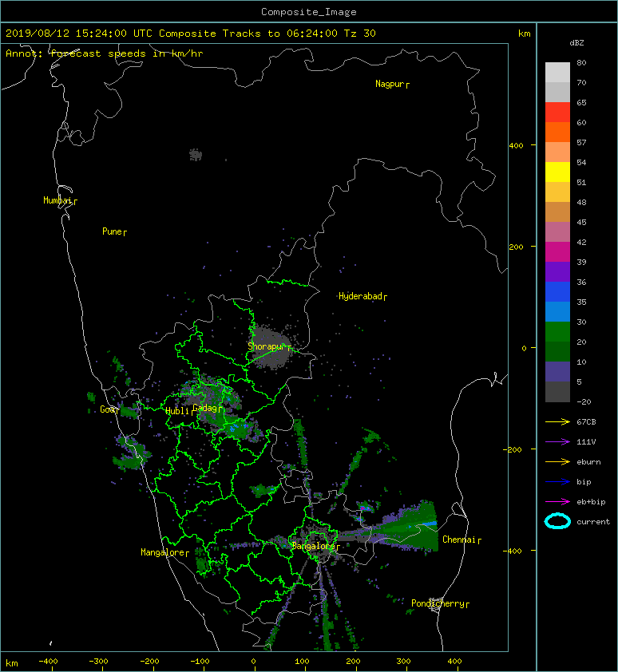Click the eburn arrow legend icon
This screenshot has height=672, width=618.
click(x=557, y=462)
